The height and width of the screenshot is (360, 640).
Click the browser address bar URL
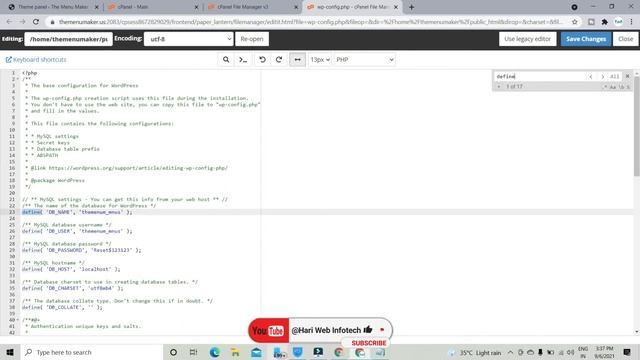[310, 22]
